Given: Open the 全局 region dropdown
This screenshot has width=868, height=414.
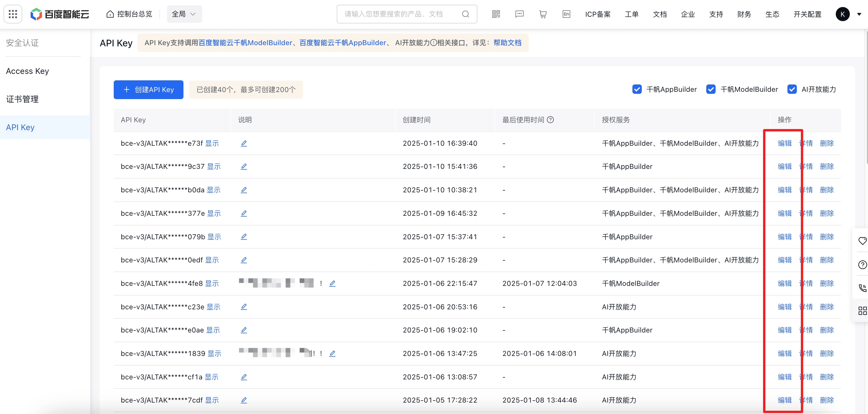Looking at the screenshot, I should click(x=184, y=14).
